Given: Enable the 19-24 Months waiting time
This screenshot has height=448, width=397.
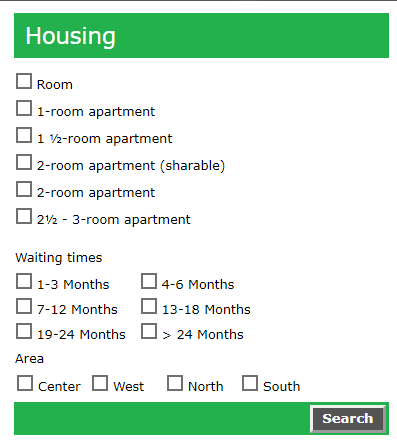Looking at the screenshot, I should point(24,331).
